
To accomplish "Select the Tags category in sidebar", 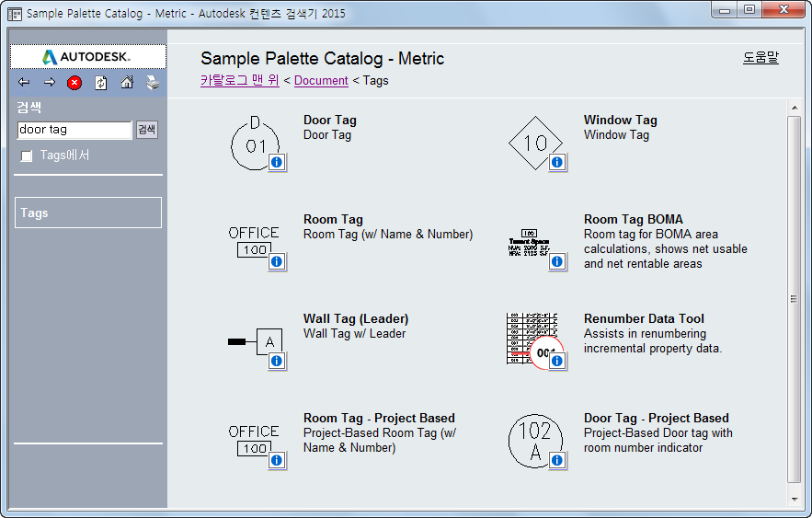I will tap(88, 213).
